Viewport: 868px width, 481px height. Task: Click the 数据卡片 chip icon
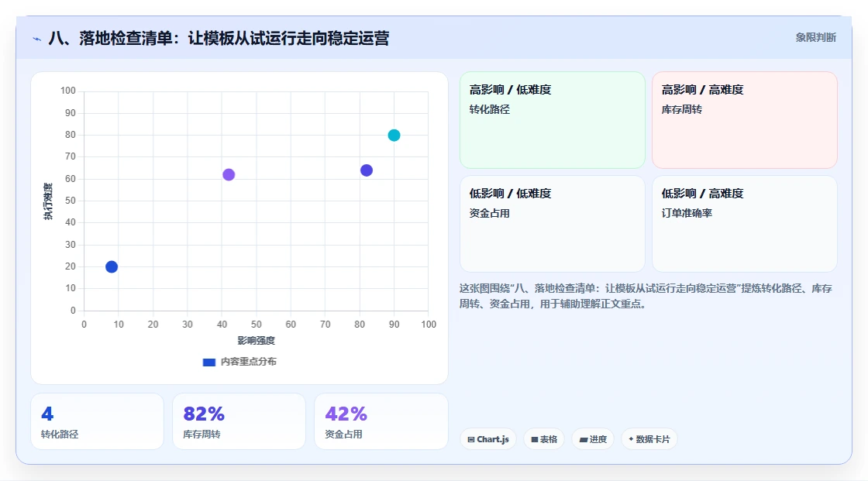coord(631,439)
